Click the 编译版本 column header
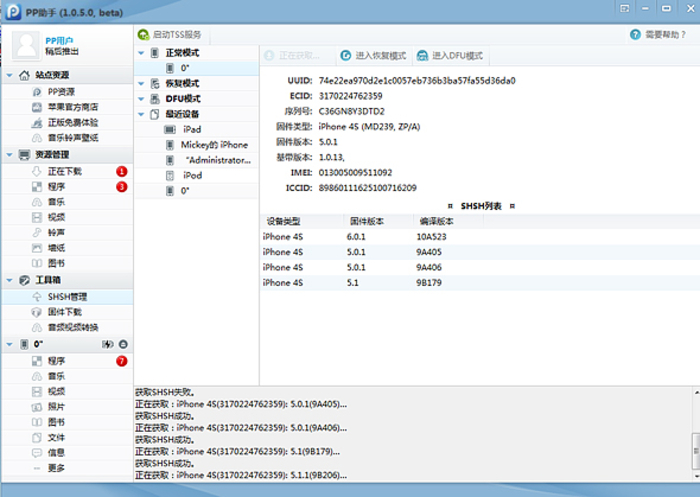 coord(435,221)
